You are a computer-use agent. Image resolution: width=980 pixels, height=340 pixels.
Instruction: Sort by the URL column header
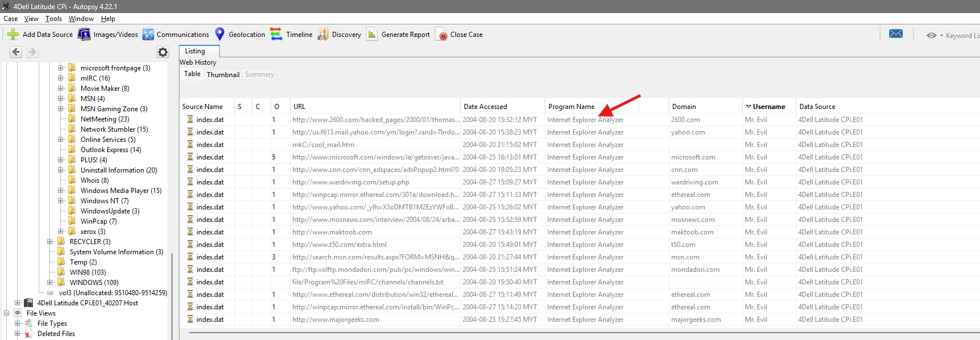pos(375,107)
